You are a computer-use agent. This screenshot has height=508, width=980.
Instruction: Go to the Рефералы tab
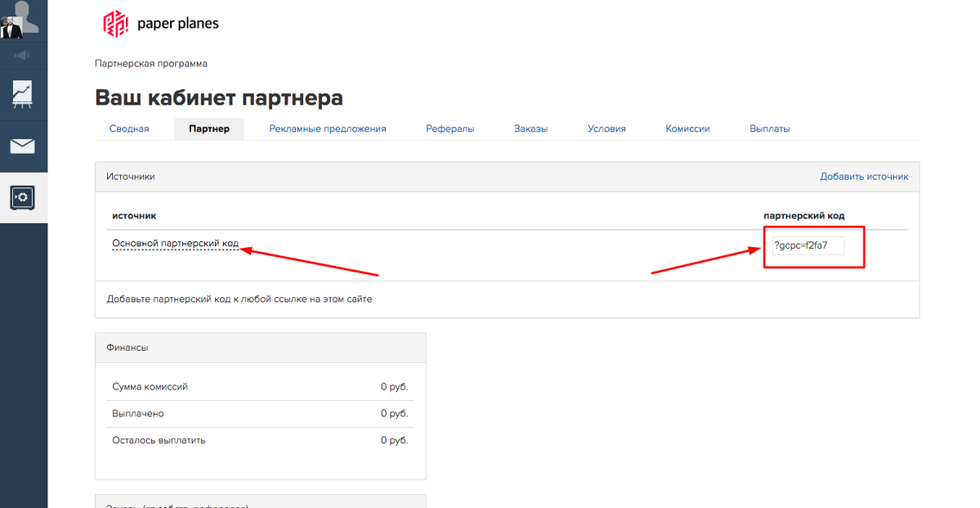450,128
